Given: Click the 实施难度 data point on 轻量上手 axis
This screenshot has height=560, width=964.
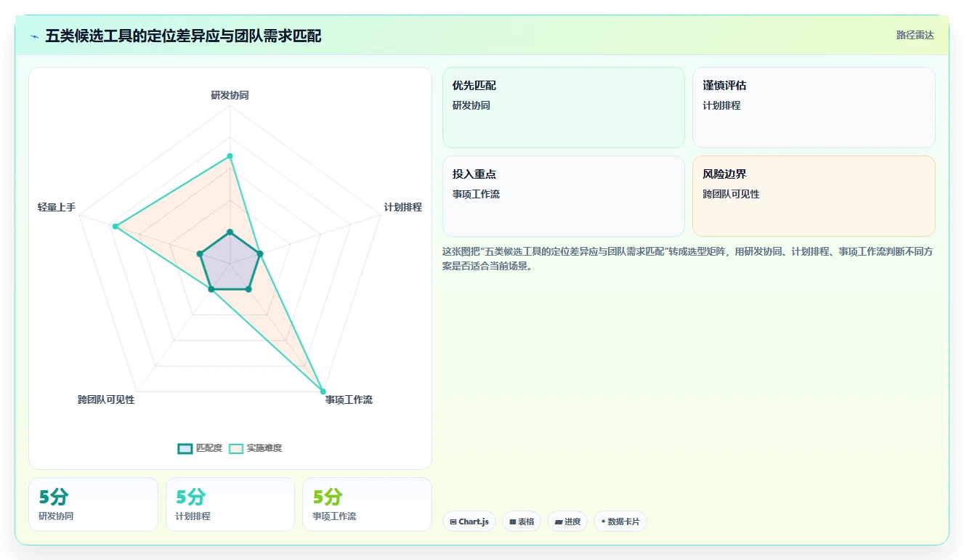Looking at the screenshot, I should pos(115,227).
